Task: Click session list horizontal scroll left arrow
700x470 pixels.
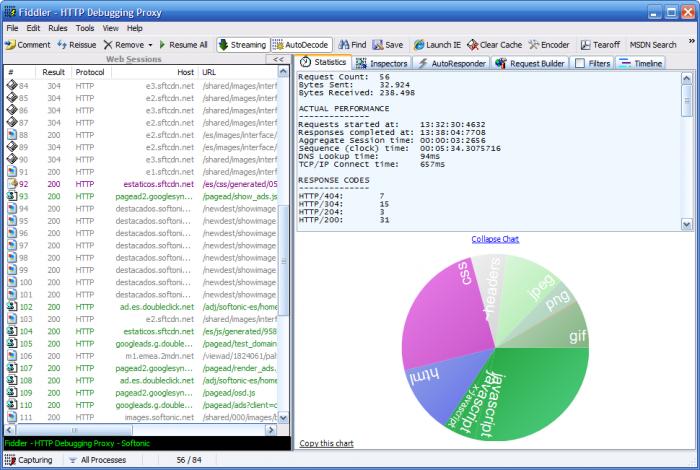Action: point(10,430)
